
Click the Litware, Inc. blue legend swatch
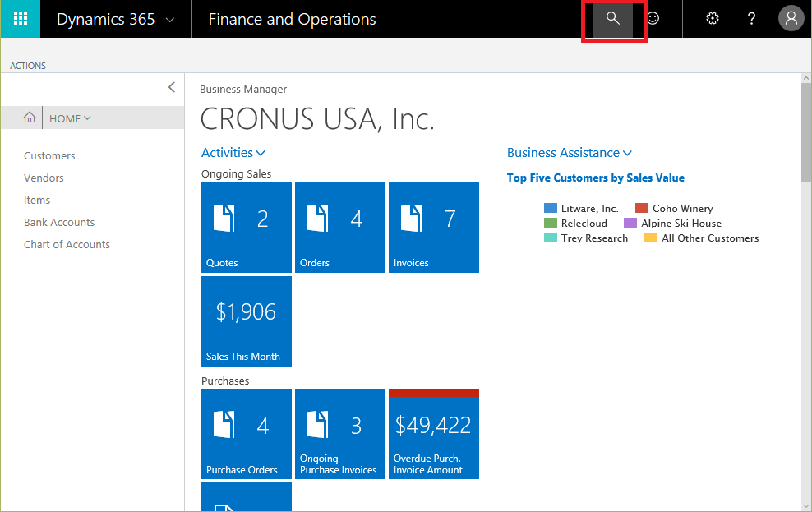click(551, 209)
